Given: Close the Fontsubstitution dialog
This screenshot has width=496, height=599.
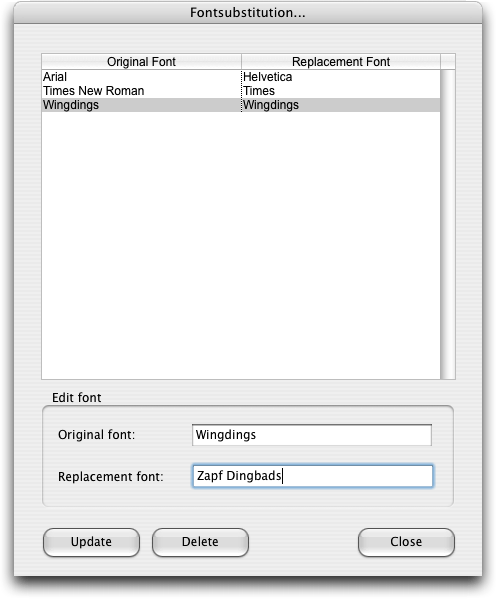Looking at the screenshot, I should click(406, 542).
